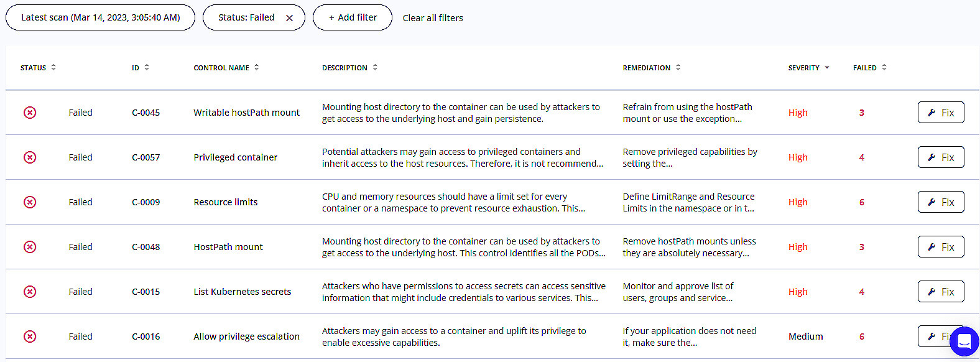Sort by Severity column arrow
The width and height of the screenshot is (980, 362).
click(x=827, y=68)
